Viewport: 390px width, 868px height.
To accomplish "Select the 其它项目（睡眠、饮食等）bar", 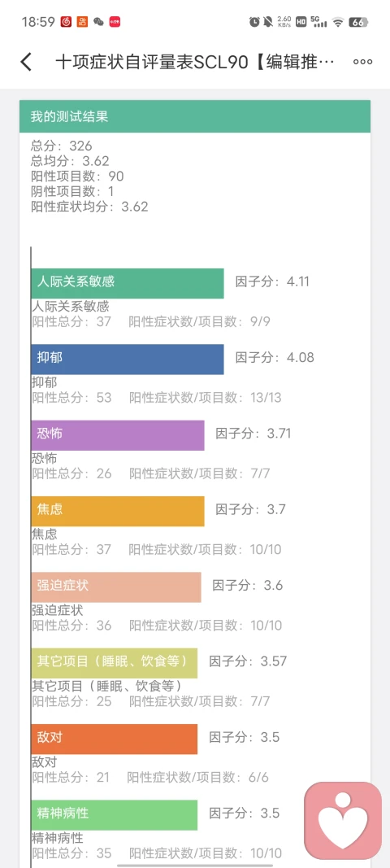I will [x=115, y=663].
